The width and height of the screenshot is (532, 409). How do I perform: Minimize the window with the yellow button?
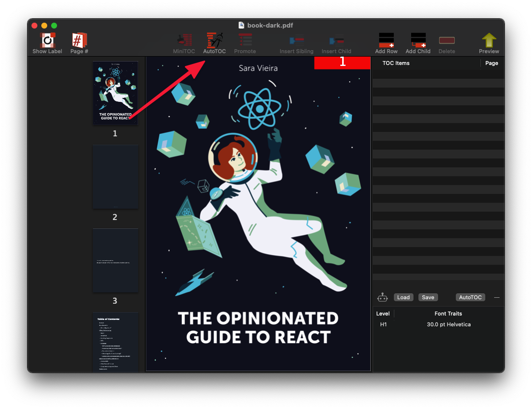pos(44,26)
